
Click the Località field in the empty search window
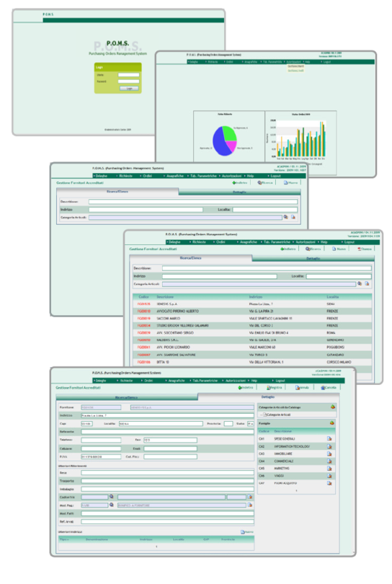click(x=264, y=210)
